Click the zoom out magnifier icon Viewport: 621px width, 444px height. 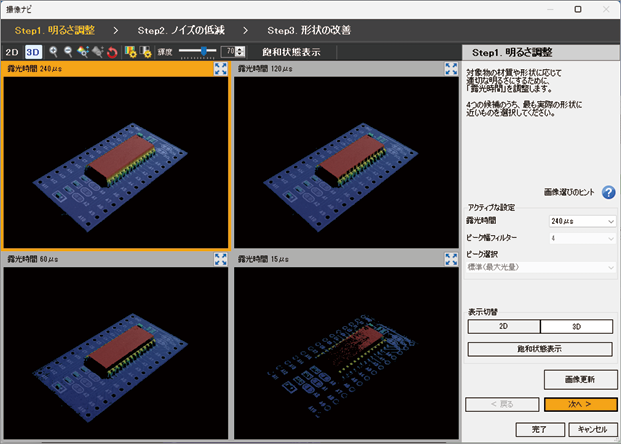67,51
